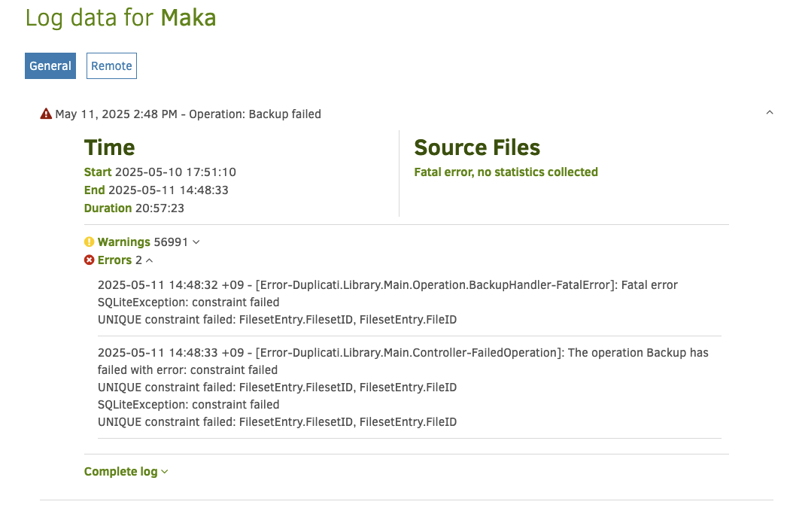Switch to the Remote tab
796x532 pixels.
tap(111, 66)
